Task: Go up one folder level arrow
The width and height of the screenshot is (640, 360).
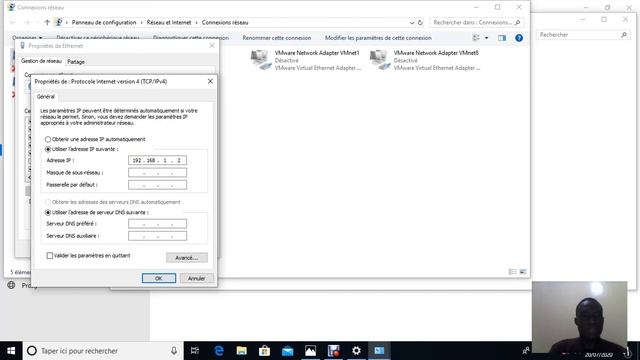Action: pyautogui.click(x=47, y=22)
